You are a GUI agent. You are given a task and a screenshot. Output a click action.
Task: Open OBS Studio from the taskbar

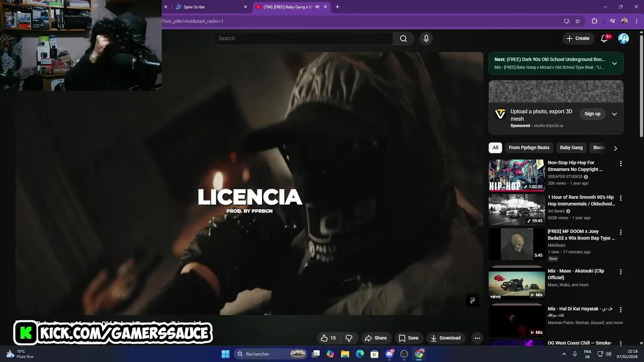pyautogui.click(x=404, y=354)
